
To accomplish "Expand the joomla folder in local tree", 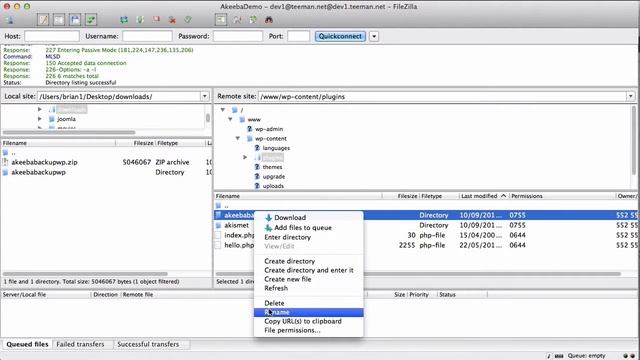I will point(40,119).
